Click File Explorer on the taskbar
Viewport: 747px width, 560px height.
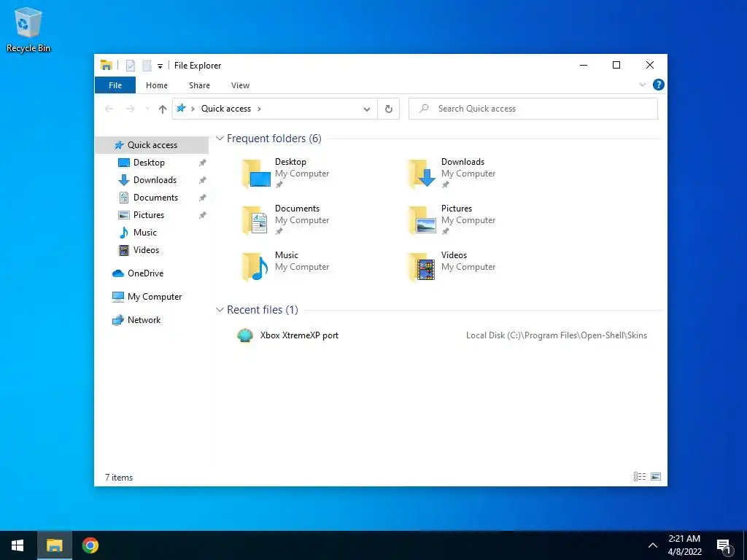(54, 545)
